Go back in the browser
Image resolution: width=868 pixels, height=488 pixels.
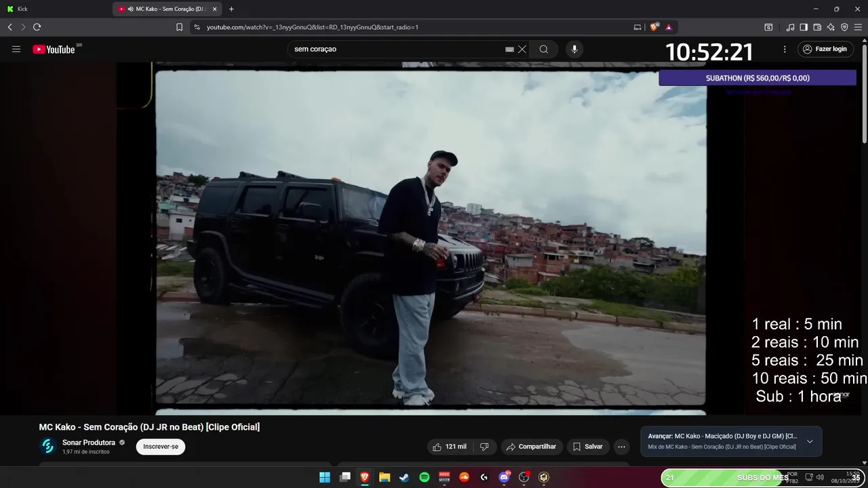pos(9,27)
